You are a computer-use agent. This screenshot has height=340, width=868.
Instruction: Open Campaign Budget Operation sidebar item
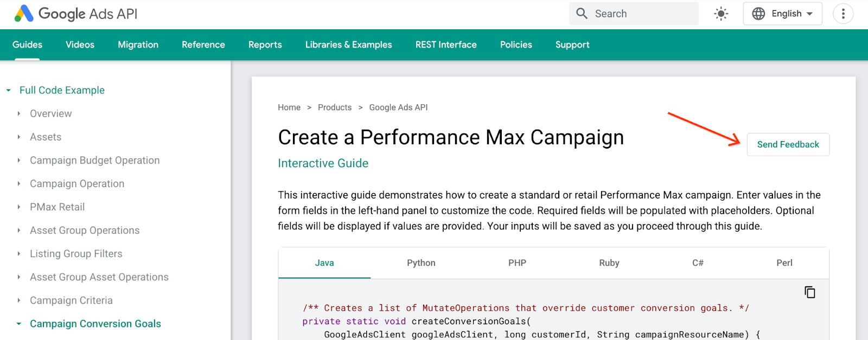[95, 161]
